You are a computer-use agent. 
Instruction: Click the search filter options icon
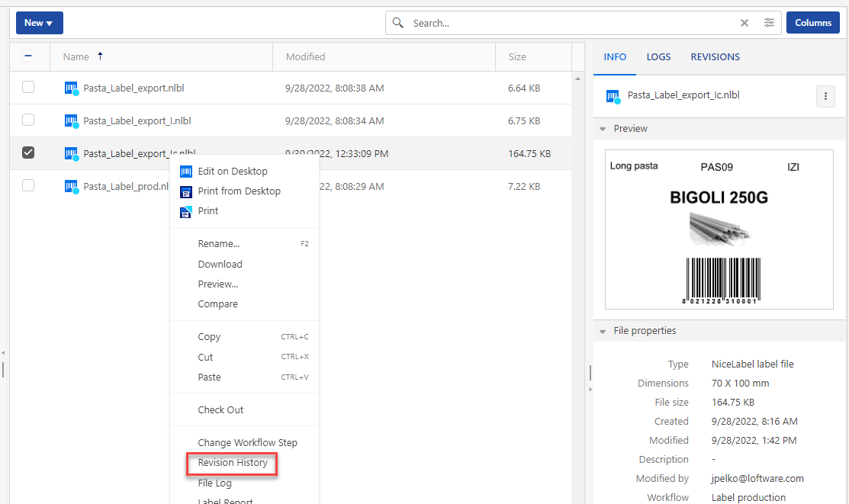[769, 23]
